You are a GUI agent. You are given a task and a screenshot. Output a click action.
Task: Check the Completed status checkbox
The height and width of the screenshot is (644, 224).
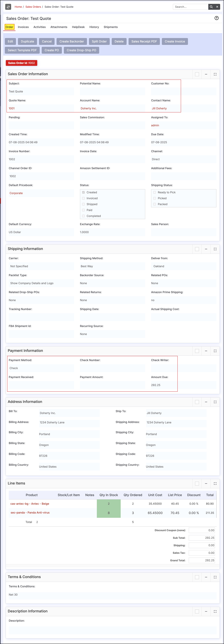click(84, 216)
